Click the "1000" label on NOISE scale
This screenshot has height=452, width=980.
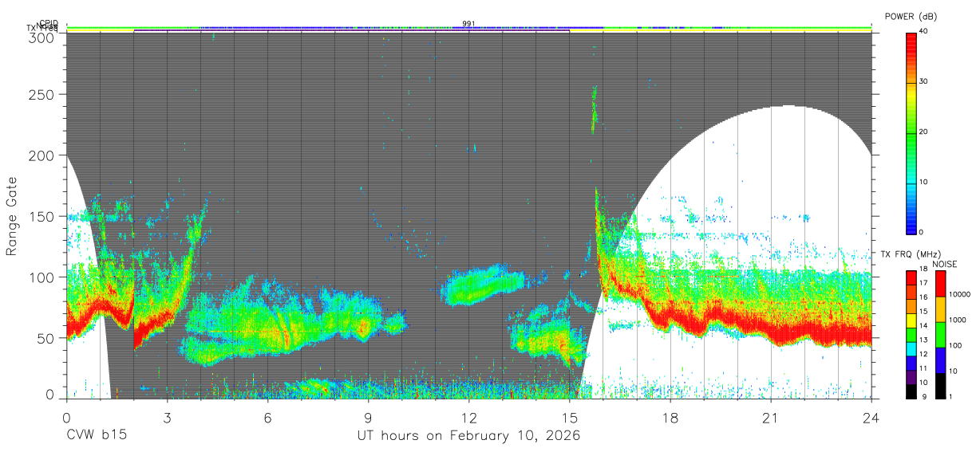click(958, 320)
